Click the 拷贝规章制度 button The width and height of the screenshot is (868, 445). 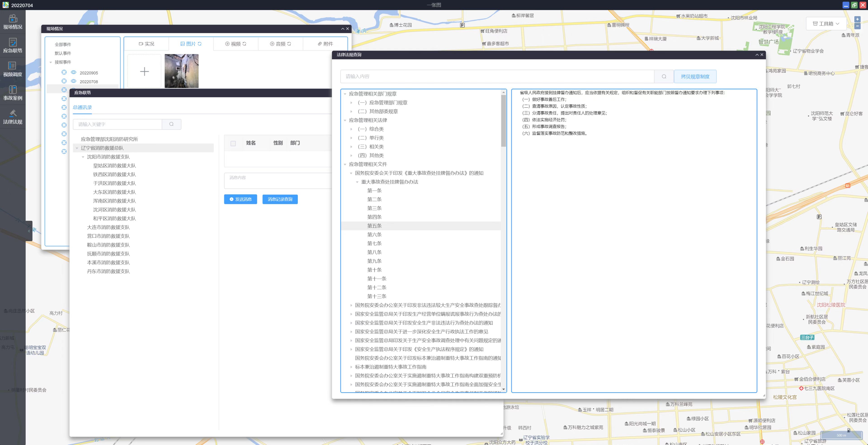point(695,76)
